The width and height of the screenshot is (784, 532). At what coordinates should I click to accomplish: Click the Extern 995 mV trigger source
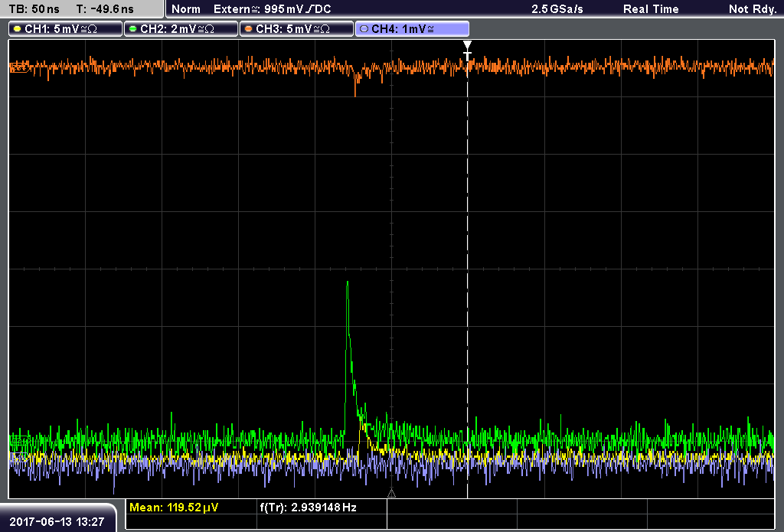point(272,9)
